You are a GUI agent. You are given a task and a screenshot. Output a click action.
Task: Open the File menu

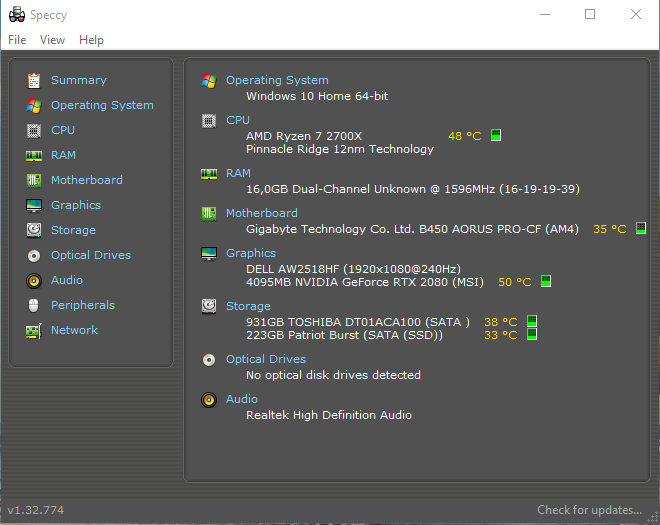click(17, 40)
